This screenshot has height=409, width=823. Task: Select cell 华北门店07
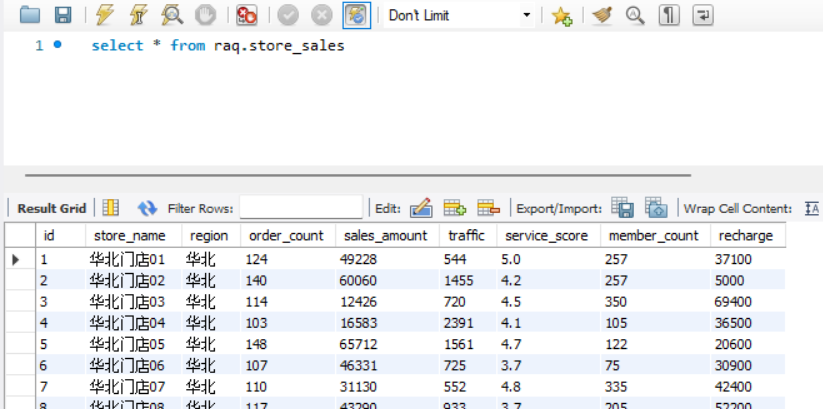[133, 386]
